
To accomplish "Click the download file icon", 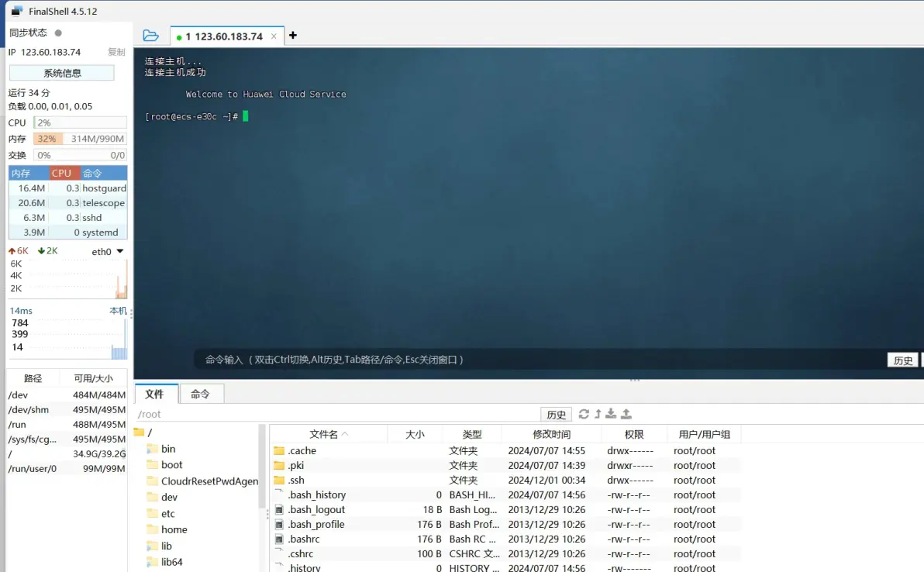I will click(611, 414).
